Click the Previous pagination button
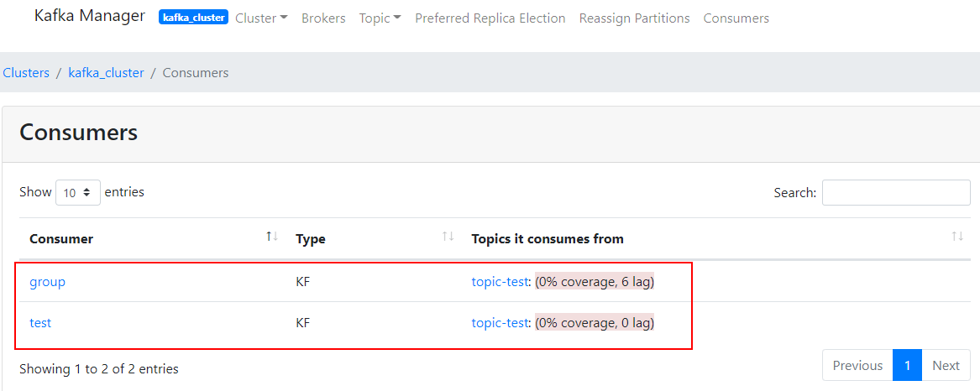The height and width of the screenshot is (391, 980). 857,365
